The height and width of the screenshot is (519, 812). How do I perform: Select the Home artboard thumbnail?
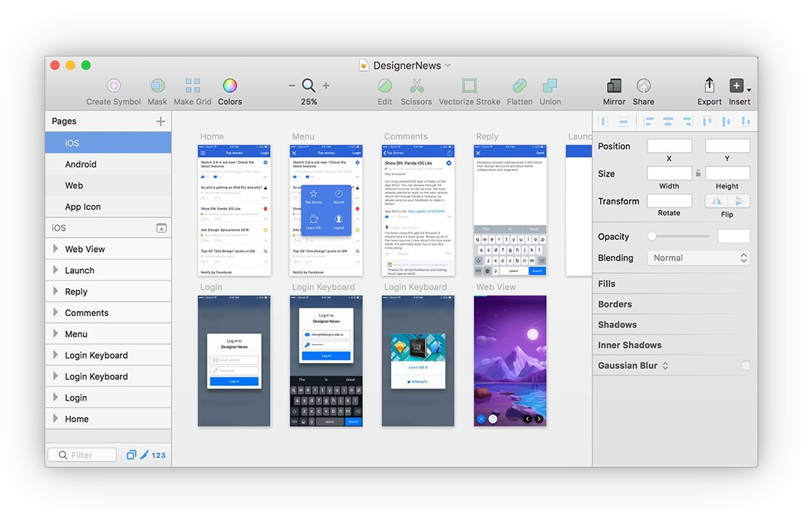click(x=234, y=210)
